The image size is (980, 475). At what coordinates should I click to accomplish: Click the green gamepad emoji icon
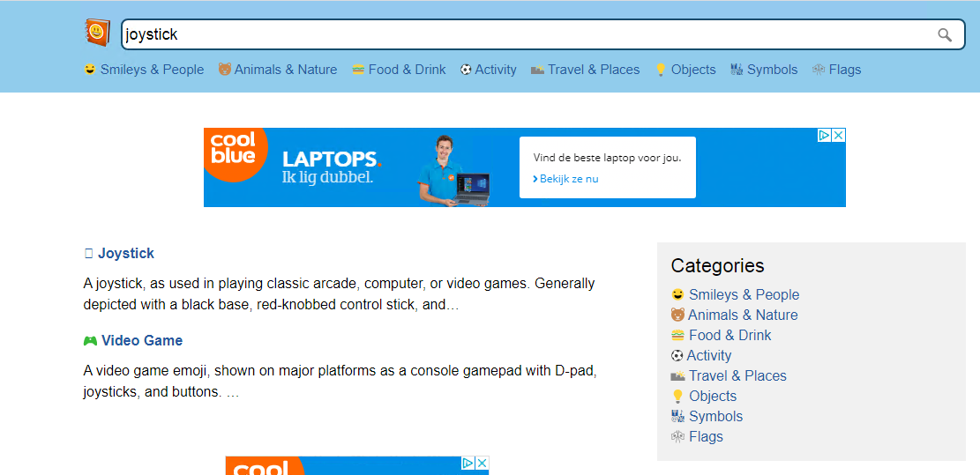(x=90, y=341)
